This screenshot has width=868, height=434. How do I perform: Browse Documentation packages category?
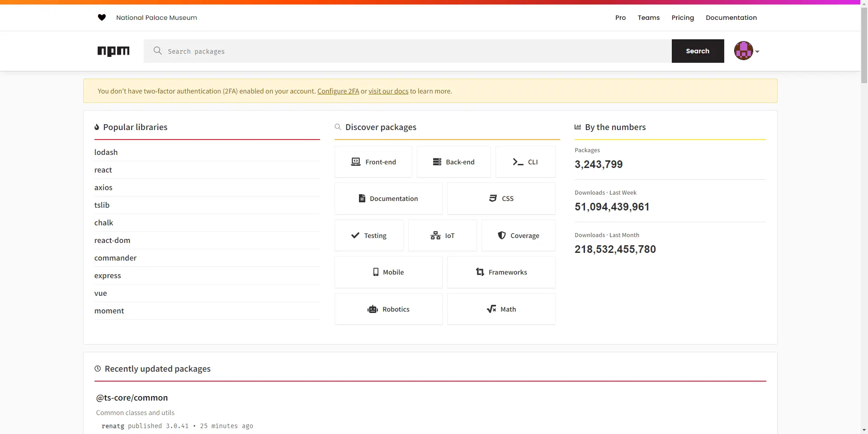tap(388, 198)
